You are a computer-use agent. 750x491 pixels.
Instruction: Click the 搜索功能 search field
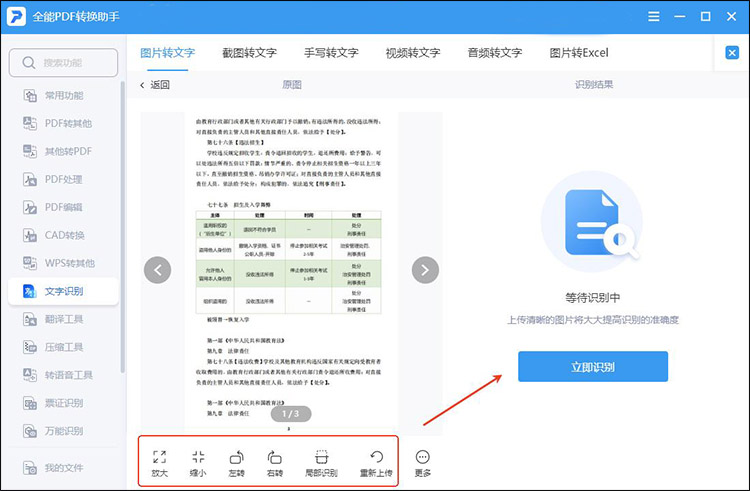point(63,63)
